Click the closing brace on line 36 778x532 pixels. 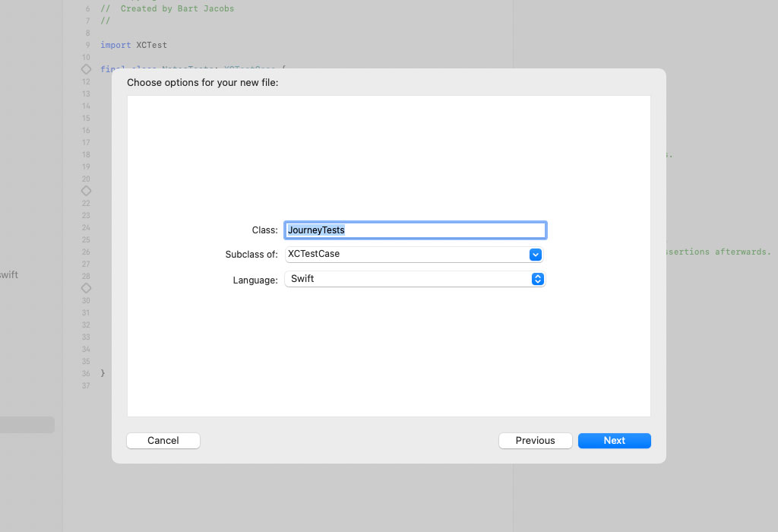(101, 373)
